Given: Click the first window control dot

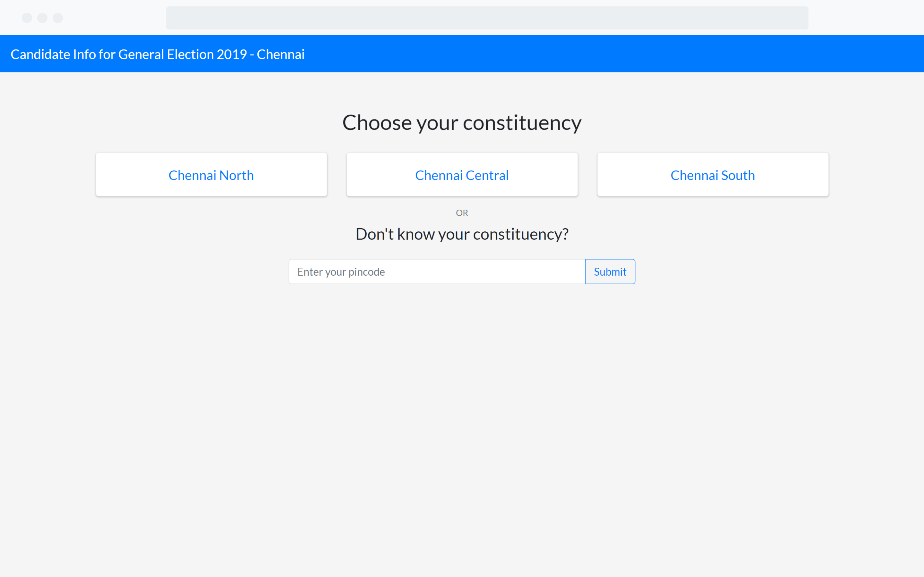Looking at the screenshot, I should tap(27, 18).
